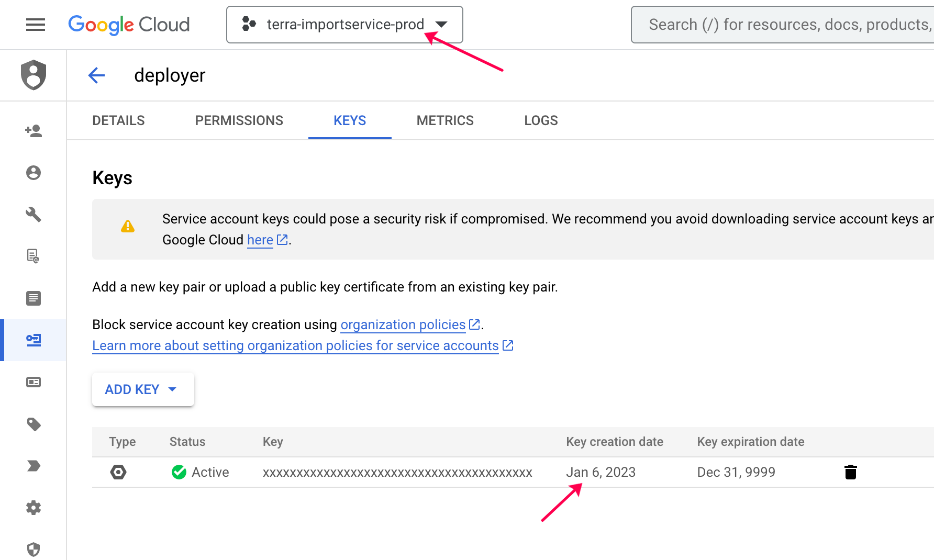Switch to the PERMISSIONS tab
The width and height of the screenshot is (934, 560).
(239, 120)
